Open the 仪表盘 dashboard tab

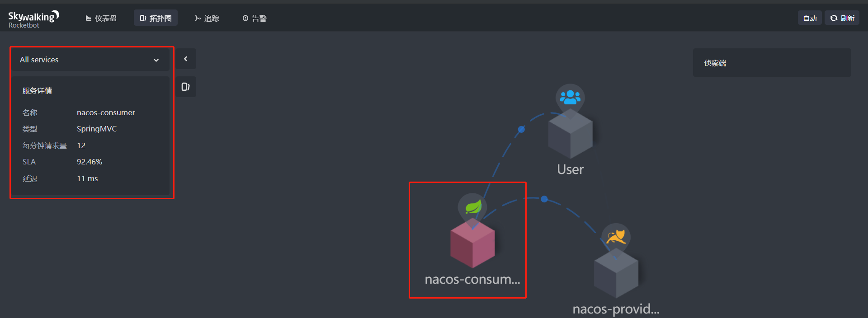pos(101,18)
